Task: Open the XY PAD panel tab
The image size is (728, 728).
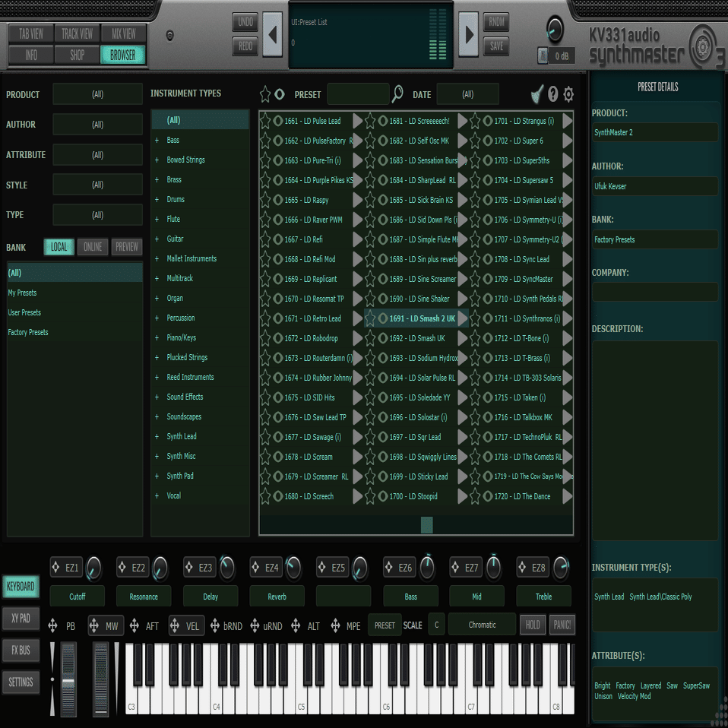Action: [x=21, y=619]
